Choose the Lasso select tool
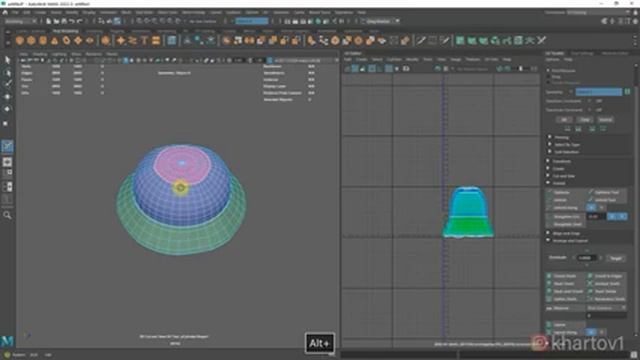The image size is (640, 360). coord(7,72)
